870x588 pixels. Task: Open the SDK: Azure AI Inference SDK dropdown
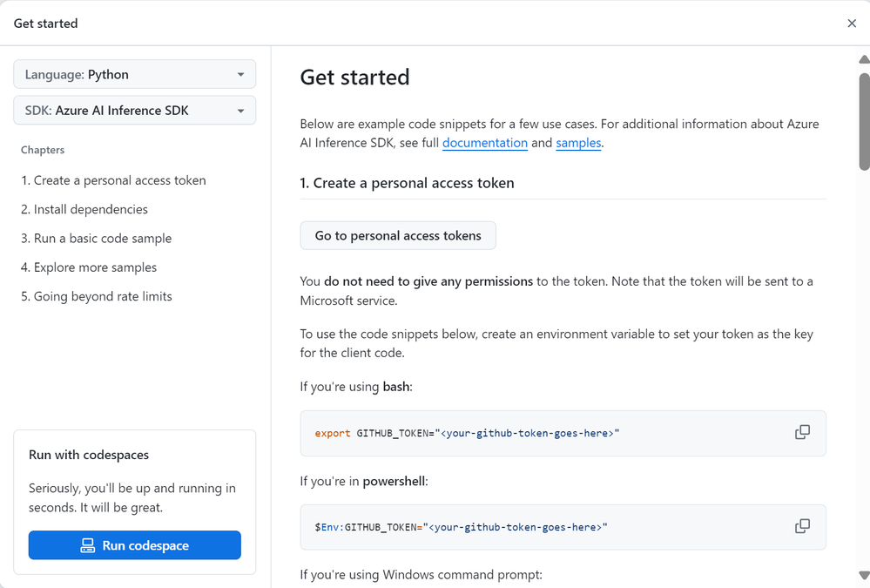coord(135,111)
